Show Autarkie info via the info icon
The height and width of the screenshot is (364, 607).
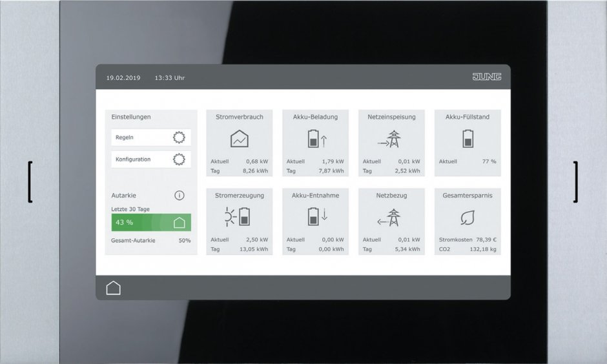180,196
